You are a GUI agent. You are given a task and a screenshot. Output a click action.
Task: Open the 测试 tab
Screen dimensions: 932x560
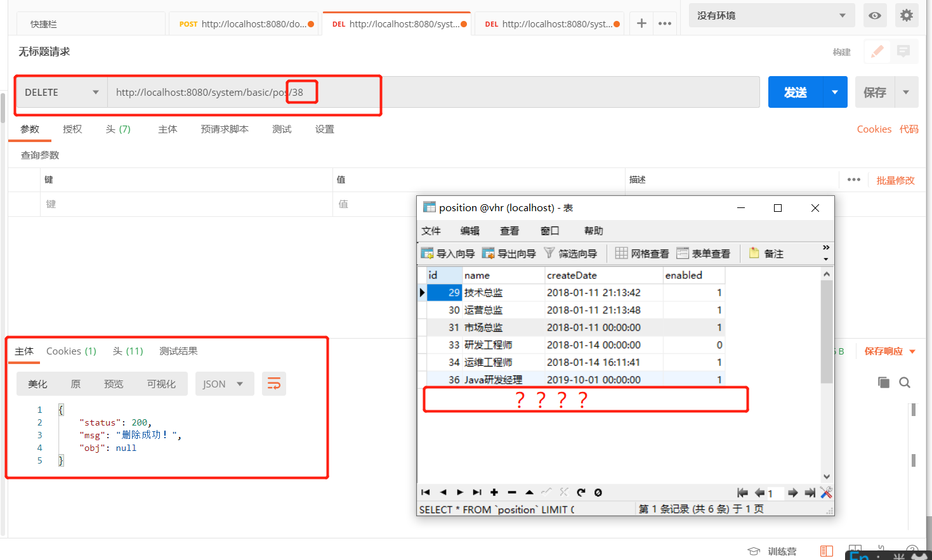[282, 129]
